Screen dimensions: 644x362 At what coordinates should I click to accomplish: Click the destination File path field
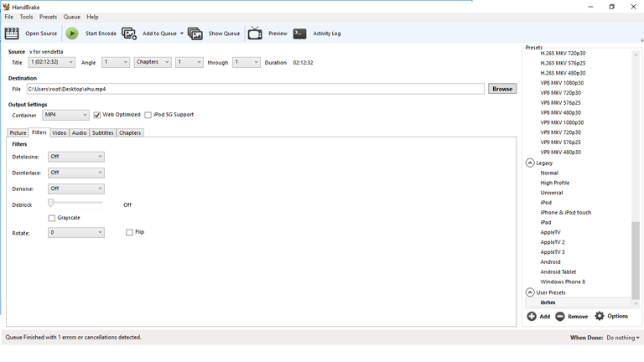(256, 89)
